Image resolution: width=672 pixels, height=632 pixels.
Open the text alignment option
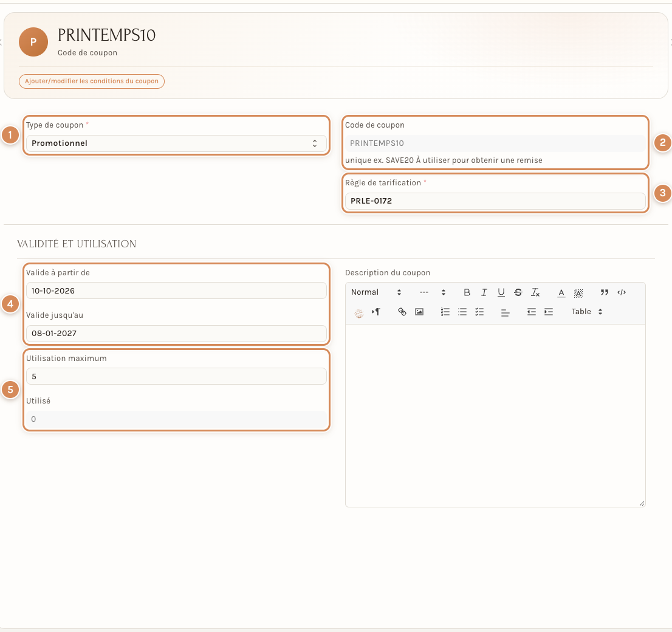[x=506, y=312]
